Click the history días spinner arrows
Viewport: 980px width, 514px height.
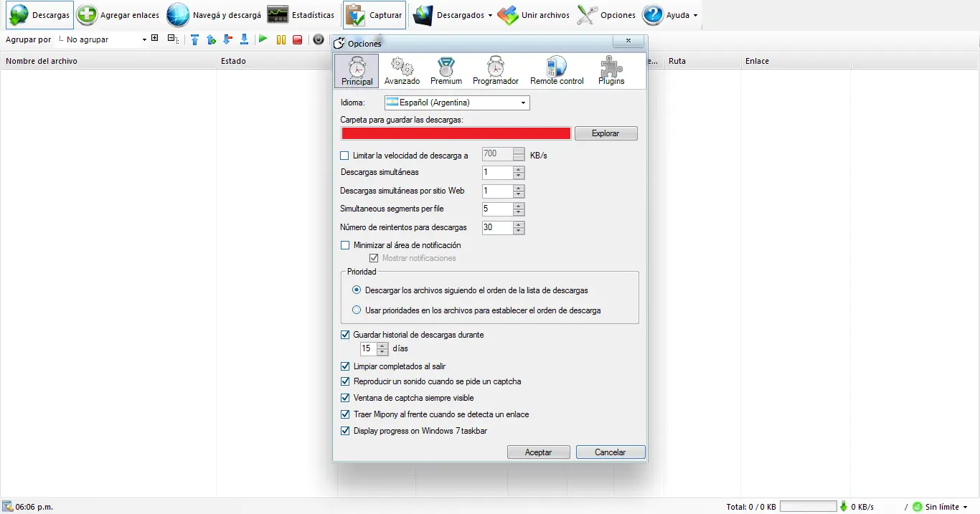(x=382, y=349)
